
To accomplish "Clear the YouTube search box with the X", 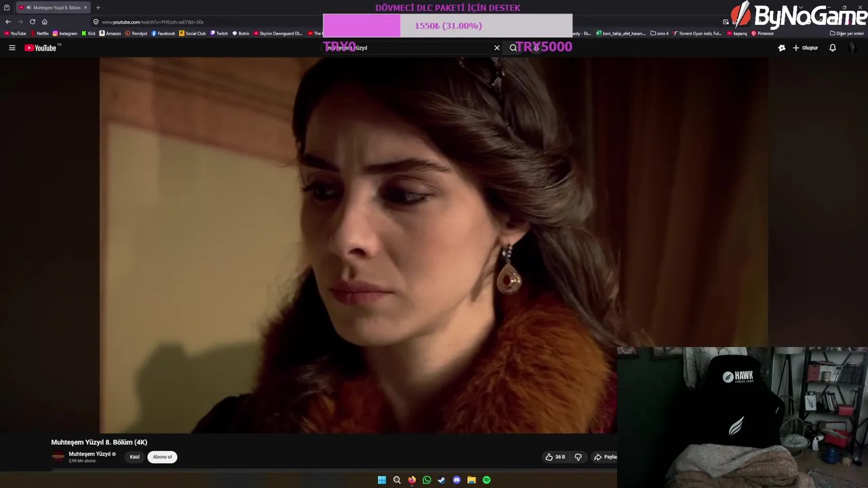I will click(x=497, y=48).
